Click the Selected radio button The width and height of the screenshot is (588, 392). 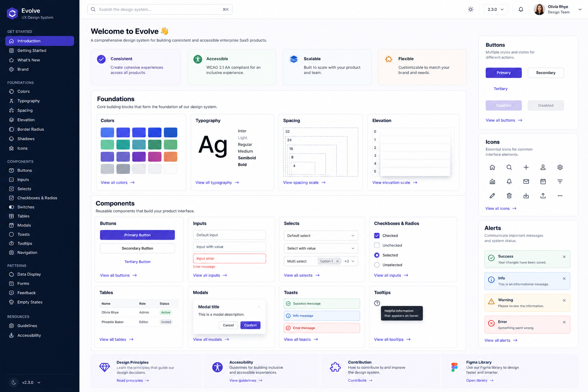coord(377,255)
